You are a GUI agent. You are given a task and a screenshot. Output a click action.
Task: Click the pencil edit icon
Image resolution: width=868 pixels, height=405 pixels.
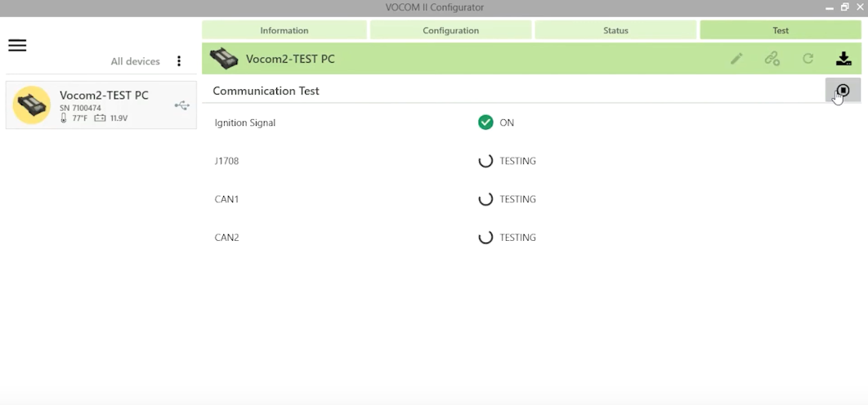pyautogui.click(x=736, y=59)
